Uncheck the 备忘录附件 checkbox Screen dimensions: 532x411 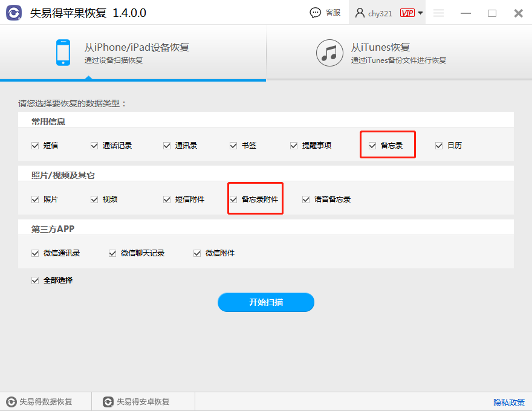[233, 199]
